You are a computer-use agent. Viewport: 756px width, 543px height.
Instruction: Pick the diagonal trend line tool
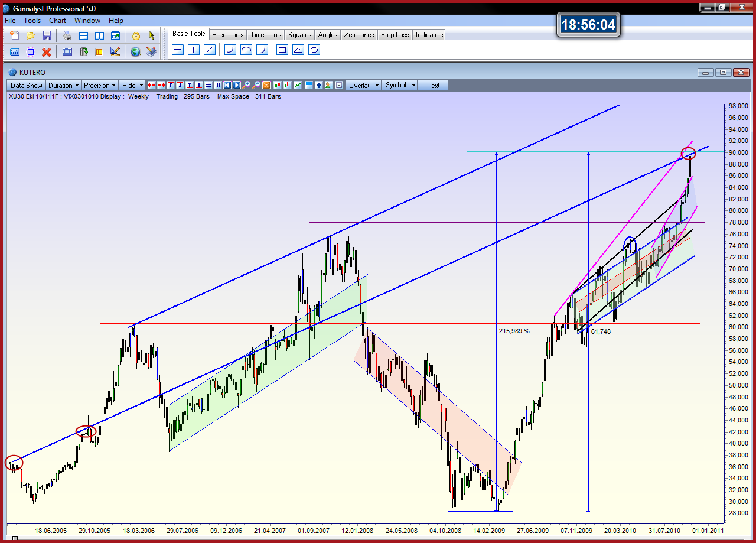point(209,50)
